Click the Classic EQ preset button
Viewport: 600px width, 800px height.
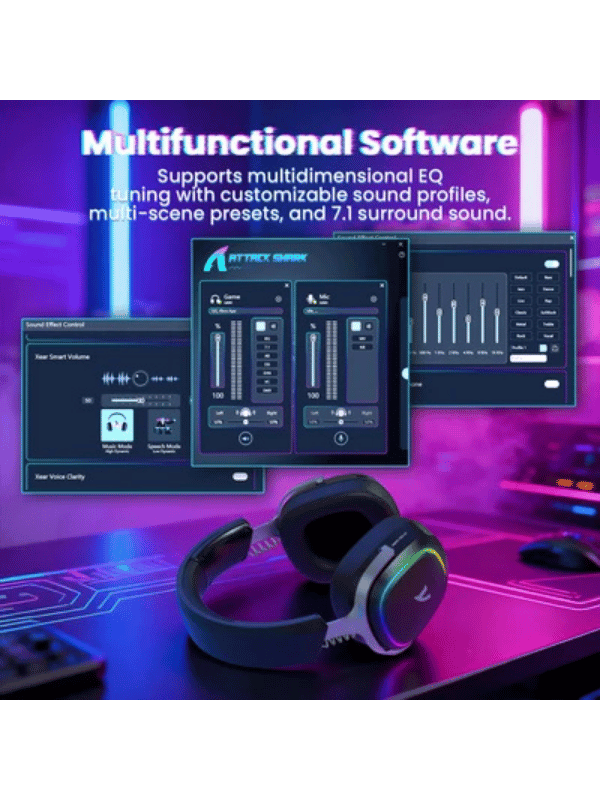point(521,312)
